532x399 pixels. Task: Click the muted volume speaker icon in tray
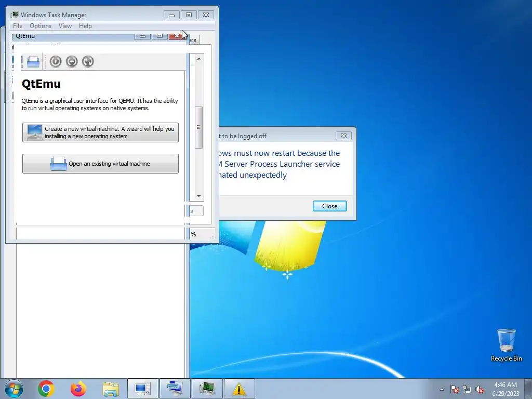(x=480, y=389)
